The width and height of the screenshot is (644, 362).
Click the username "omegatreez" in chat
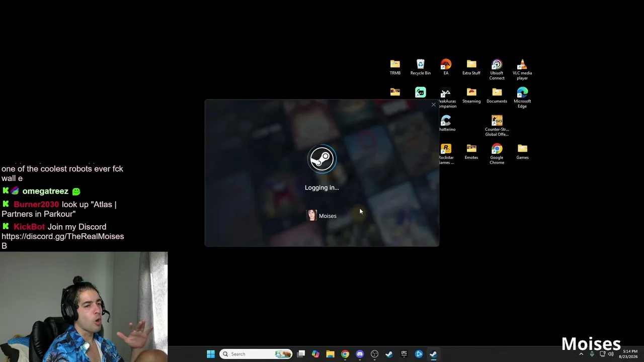pyautogui.click(x=45, y=191)
